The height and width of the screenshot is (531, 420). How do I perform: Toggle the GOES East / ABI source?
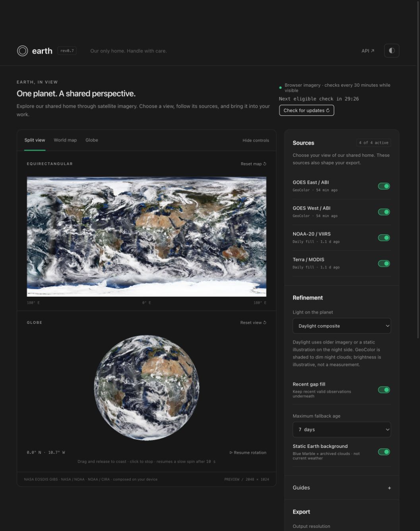click(x=384, y=186)
